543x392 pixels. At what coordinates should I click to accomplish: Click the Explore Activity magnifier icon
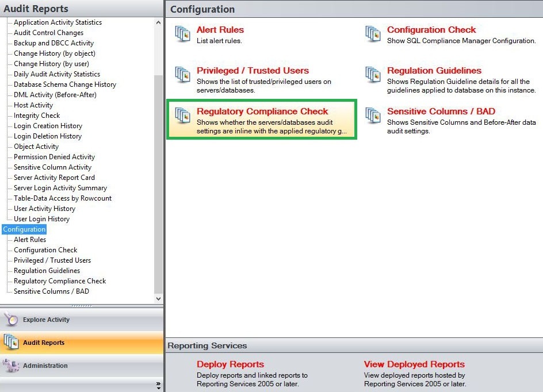(x=11, y=320)
